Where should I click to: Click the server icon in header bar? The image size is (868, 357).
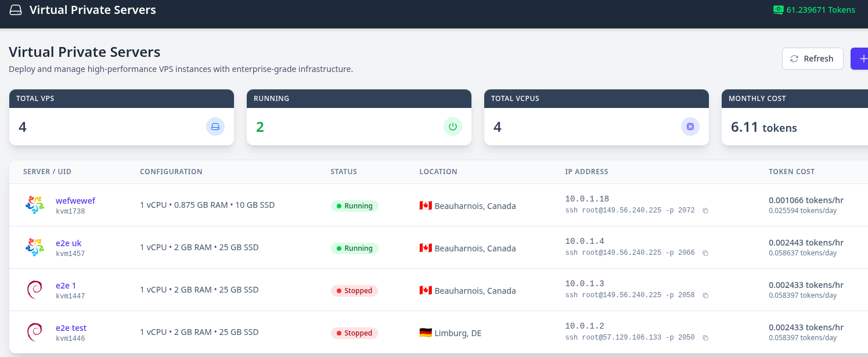(16, 10)
